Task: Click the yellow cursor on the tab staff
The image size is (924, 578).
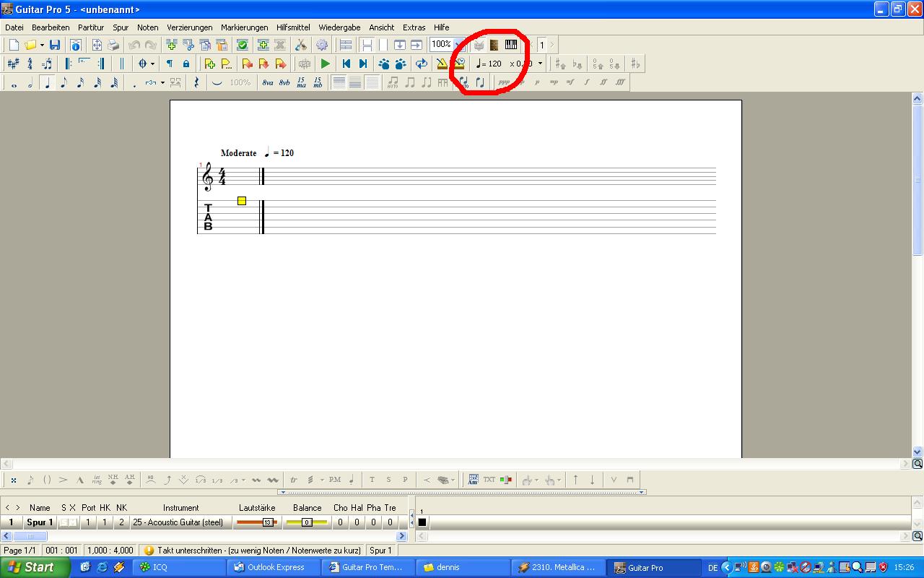Action: click(242, 201)
